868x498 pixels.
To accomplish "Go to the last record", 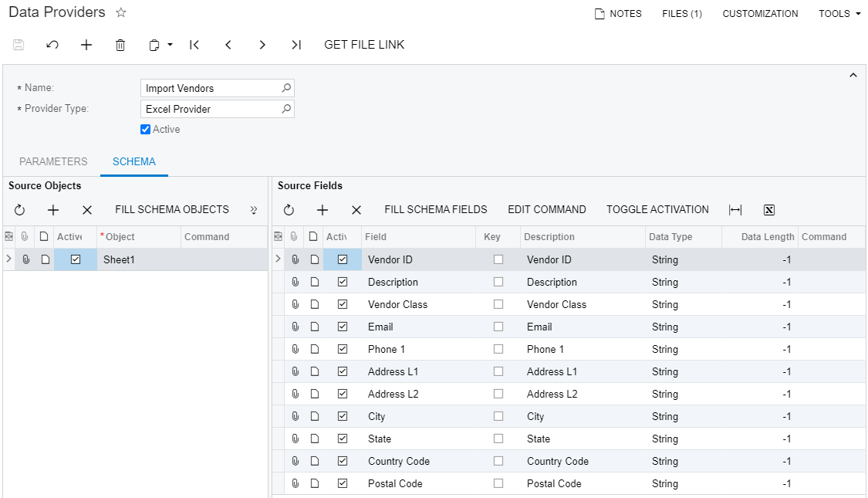I will pos(296,45).
